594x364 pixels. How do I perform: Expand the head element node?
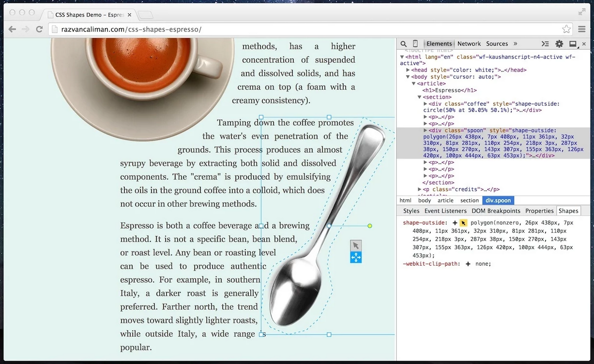coord(408,70)
